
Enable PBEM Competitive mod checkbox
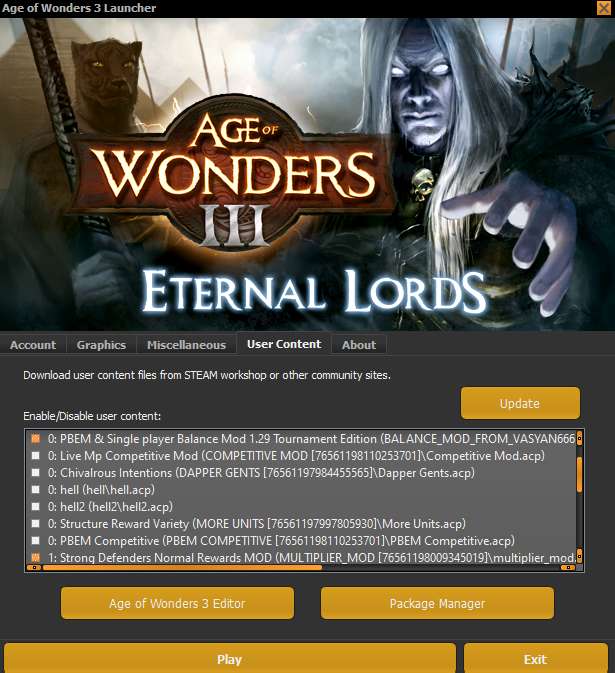[36, 540]
